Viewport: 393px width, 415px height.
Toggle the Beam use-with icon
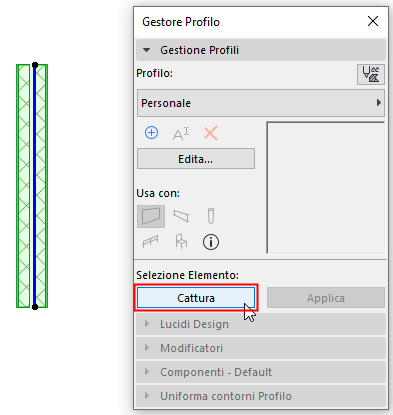point(181,216)
